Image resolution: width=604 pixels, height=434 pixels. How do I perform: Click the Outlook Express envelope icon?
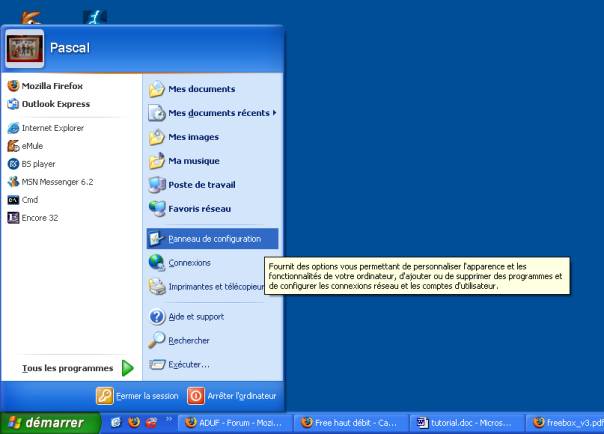[x=13, y=104]
